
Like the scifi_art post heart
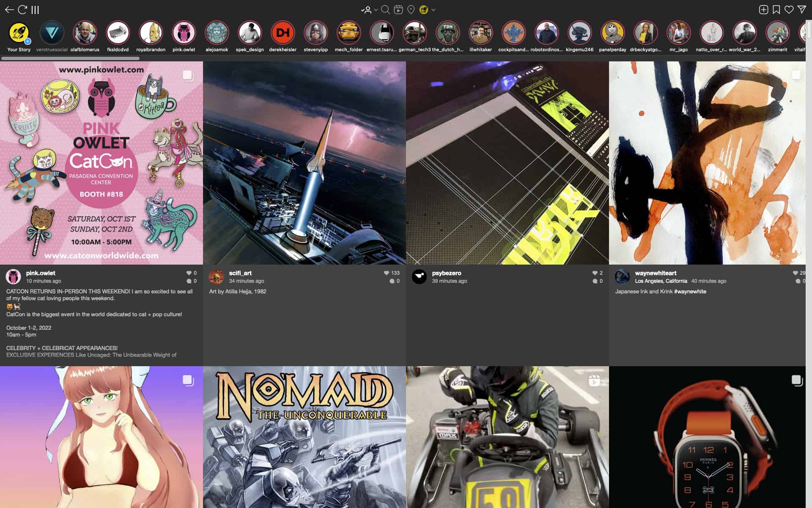coord(386,273)
